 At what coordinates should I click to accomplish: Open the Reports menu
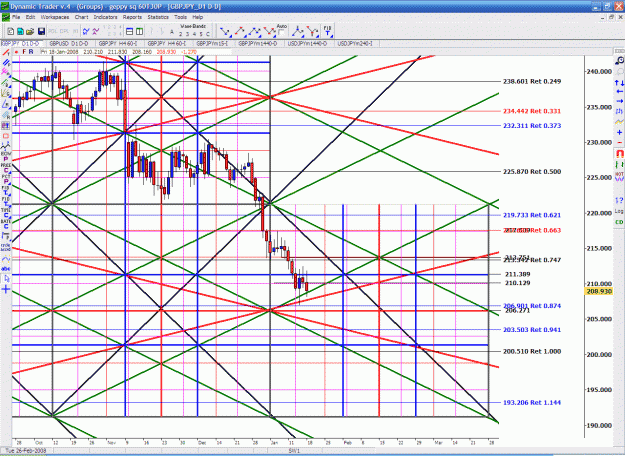click(x=132, y=17)
